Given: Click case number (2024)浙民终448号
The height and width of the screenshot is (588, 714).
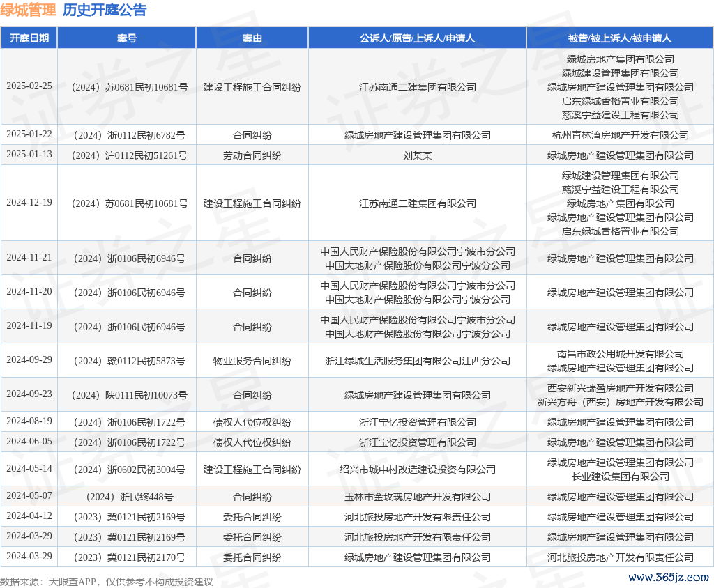Looking at the screenshot, I should pos(129,497).
